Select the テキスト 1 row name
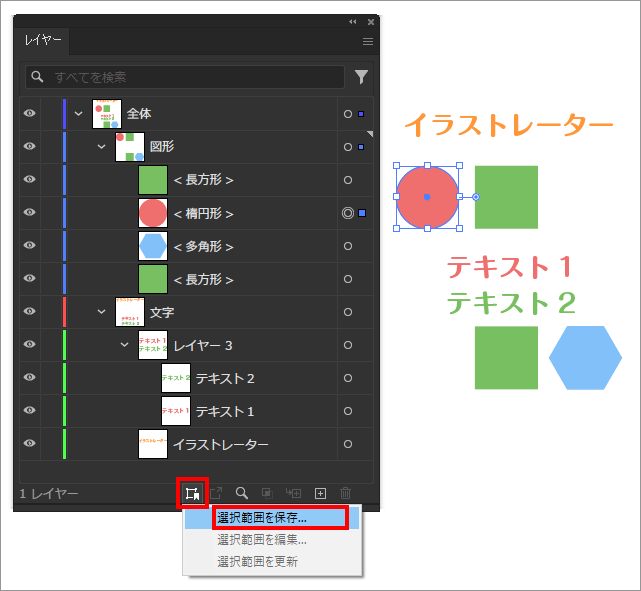 225,412
